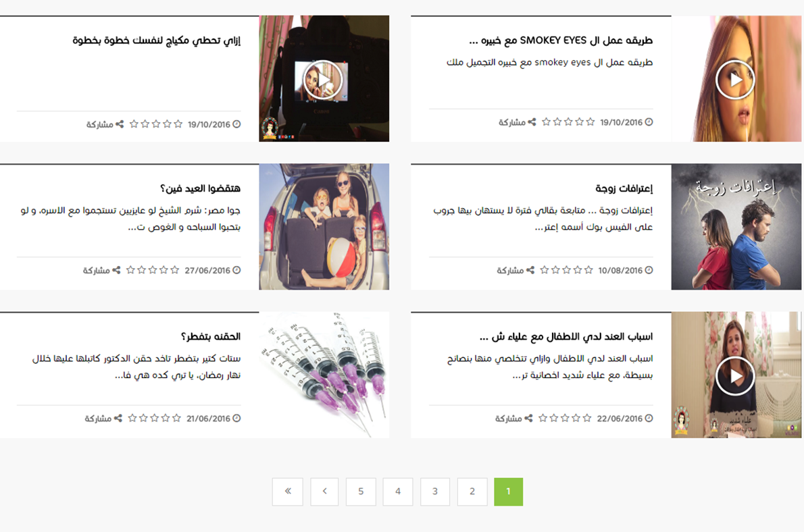This screenshot has height=532, width=804.
Task: Rate the 10/08/2016 article five stars
Action: click(545, 270)
